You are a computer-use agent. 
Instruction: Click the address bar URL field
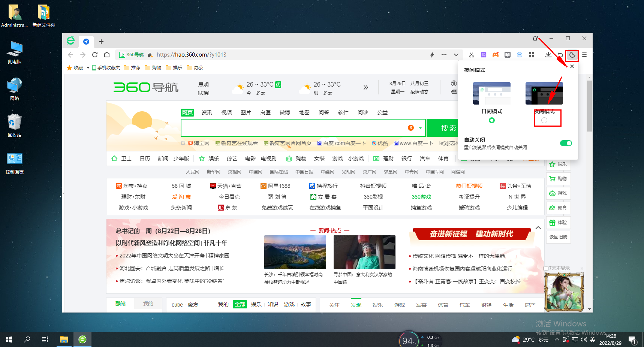point(289,55)
